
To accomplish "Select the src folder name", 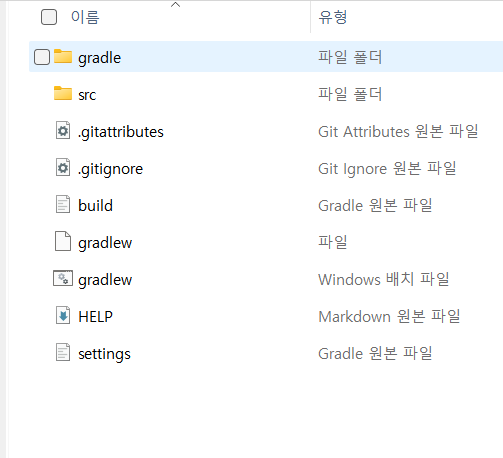I will click(x=87, y=95).
